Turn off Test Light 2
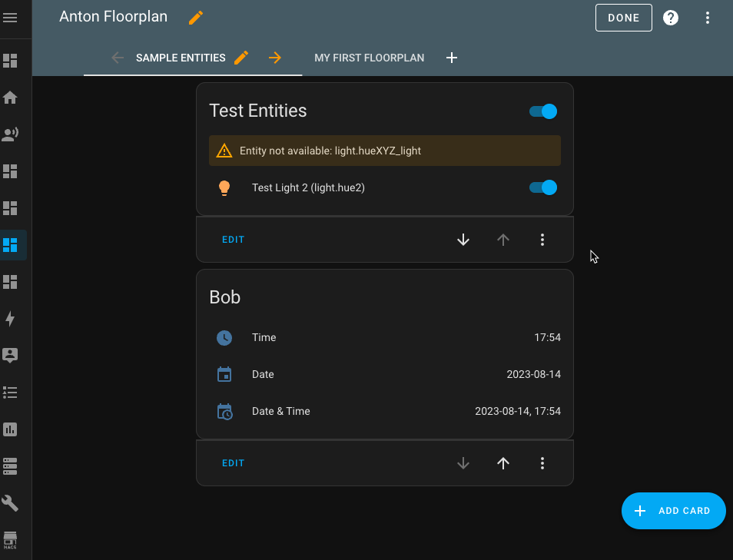Image resolution: width=733 pixels, height=560 pixels. [x=542, y=187]
